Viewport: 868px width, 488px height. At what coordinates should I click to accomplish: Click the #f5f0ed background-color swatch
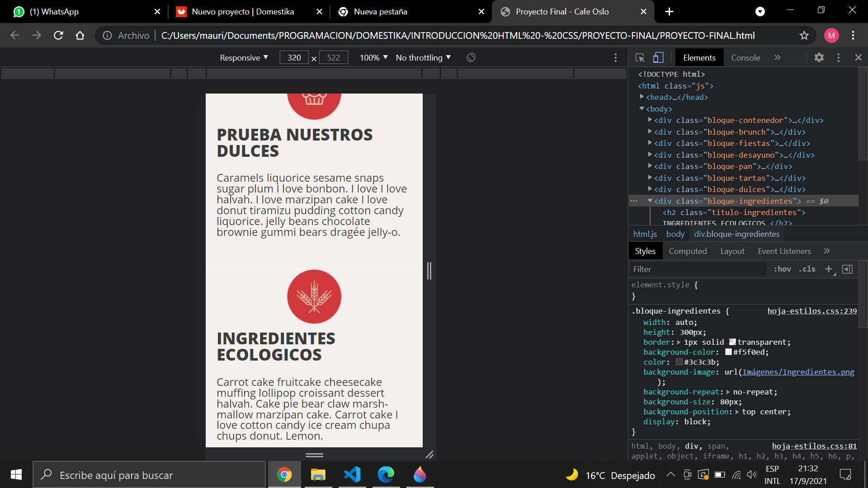pos(728,352)
